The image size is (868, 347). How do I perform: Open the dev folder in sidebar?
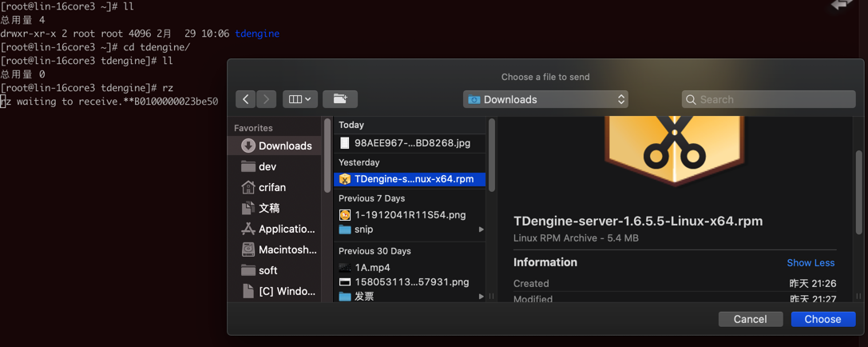click(x=267, y=166)
